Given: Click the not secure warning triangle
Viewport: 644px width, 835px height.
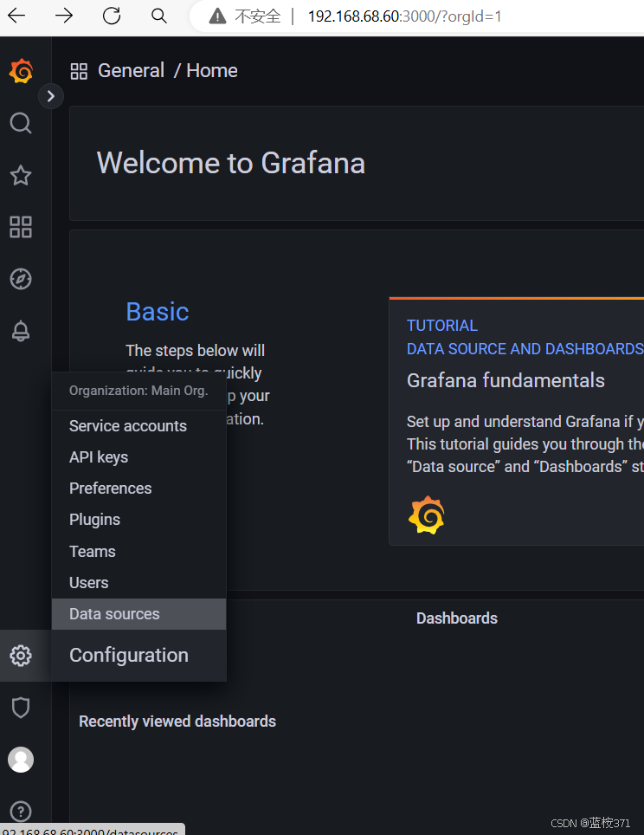Looking at the screenshot, I should tap(217, 16).
